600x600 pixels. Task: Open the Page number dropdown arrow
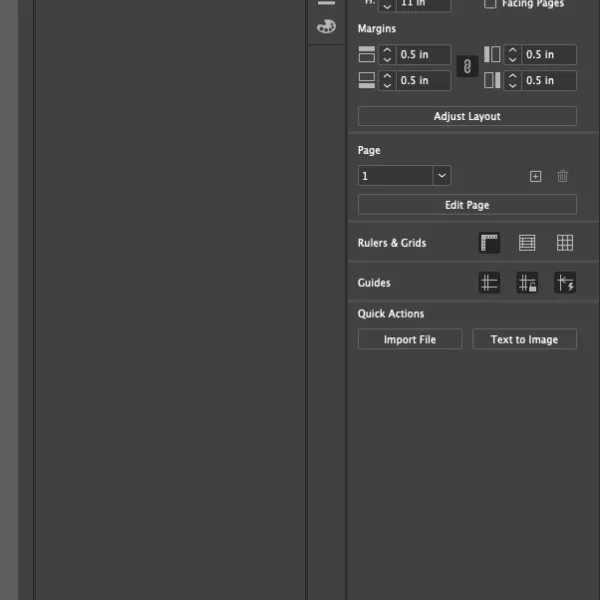coord(442,176)
